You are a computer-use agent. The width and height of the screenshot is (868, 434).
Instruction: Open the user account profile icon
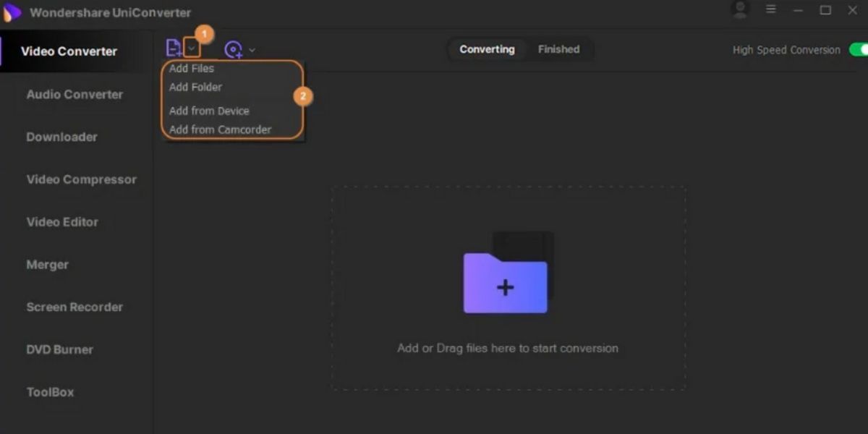tap(740, 10)
